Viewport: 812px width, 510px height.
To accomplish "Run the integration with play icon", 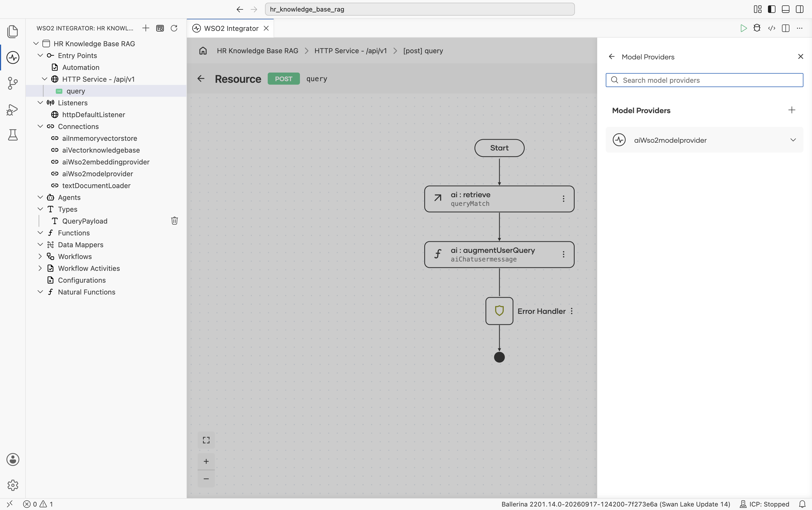I will tap(743, 28).
